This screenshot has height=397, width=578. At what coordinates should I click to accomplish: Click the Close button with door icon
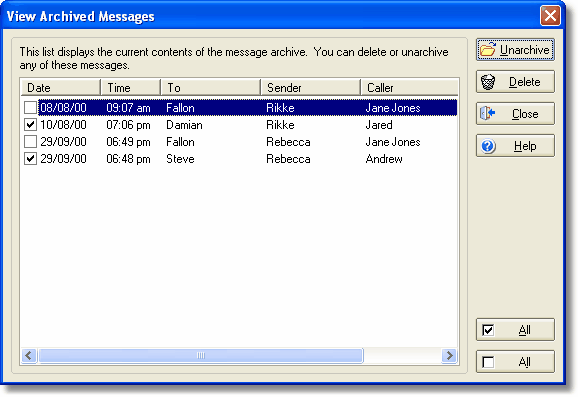pos(515,114)
